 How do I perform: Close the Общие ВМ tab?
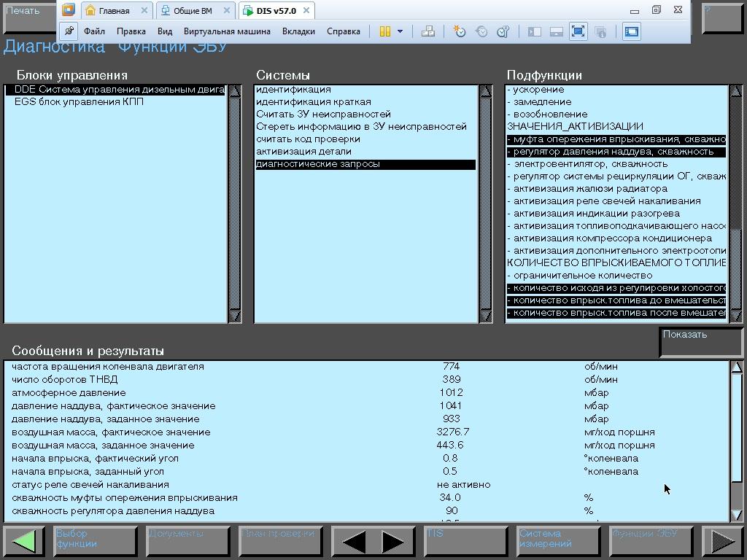coord(226,10)
